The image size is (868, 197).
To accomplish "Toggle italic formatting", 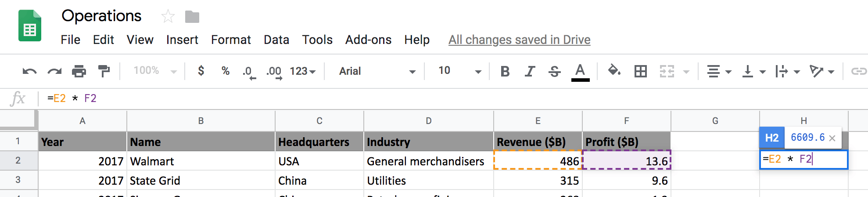I will tap(530, 71).
